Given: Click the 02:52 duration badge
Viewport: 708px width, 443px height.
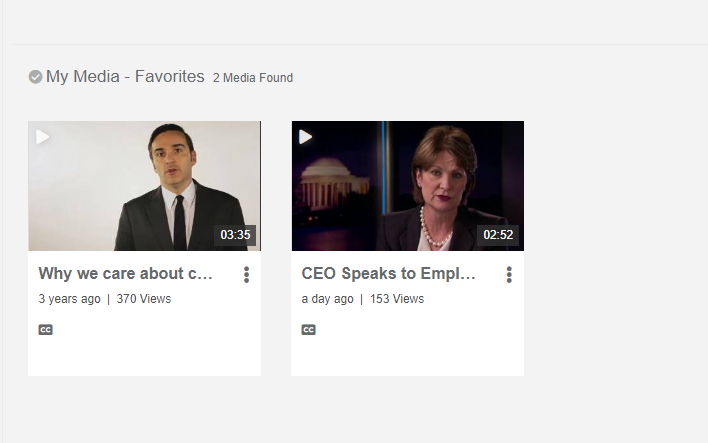Looking at the screenshot, I should 498,235.
